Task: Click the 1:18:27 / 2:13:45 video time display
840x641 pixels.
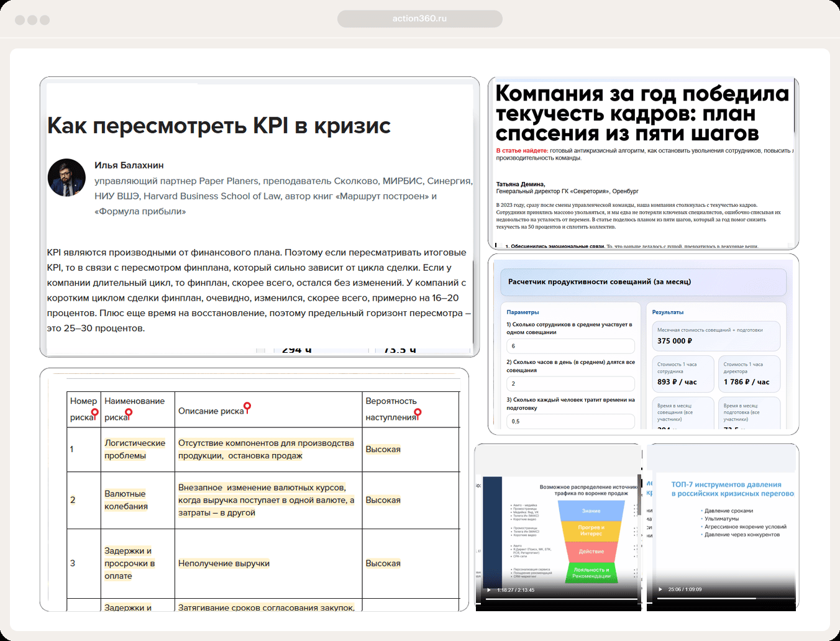Action: (516, 590)
